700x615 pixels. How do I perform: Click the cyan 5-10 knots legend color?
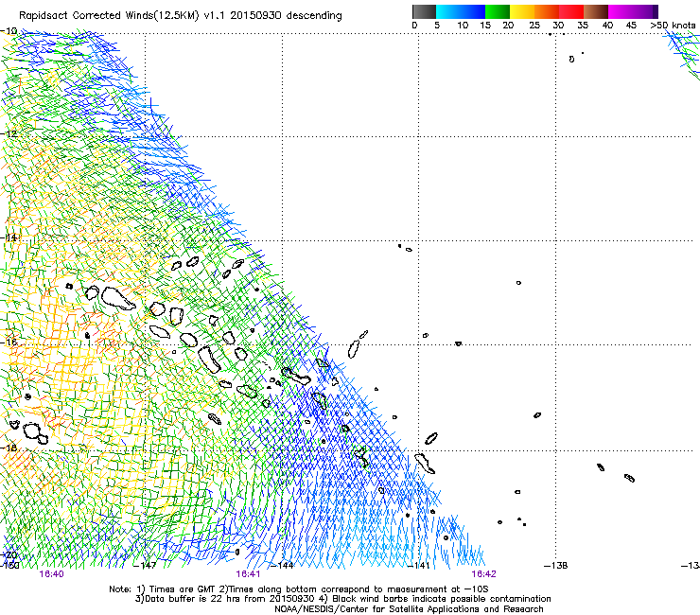[448, 11]
